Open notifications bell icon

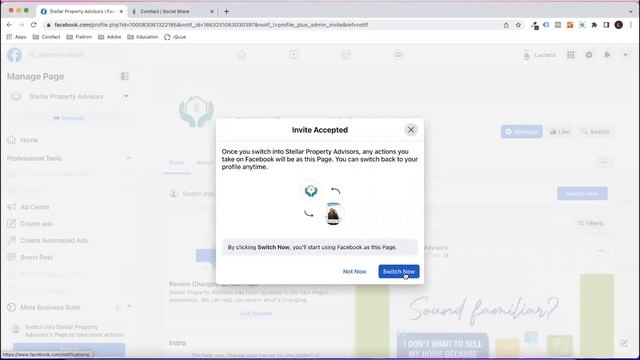607,55
